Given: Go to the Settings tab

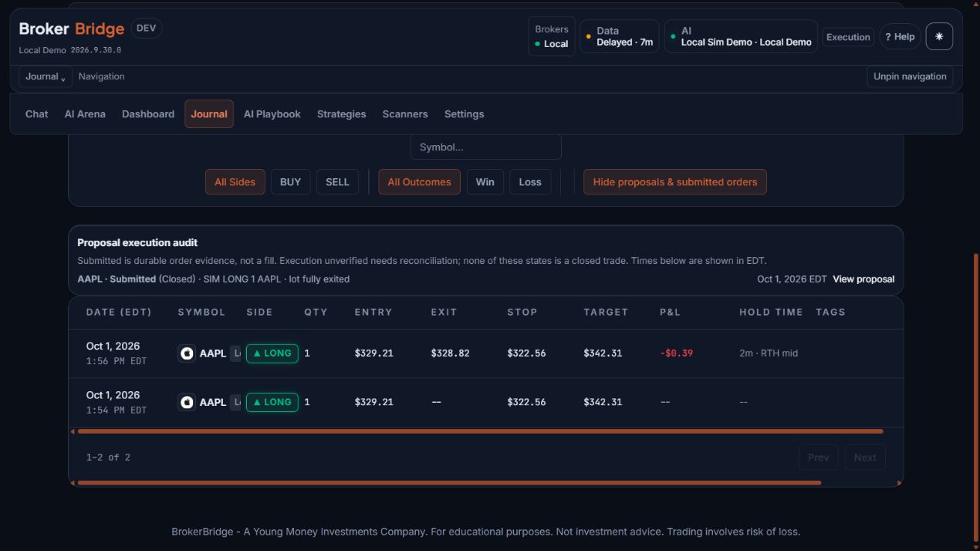Looking at the screenshot, I should tap(464, 114).
